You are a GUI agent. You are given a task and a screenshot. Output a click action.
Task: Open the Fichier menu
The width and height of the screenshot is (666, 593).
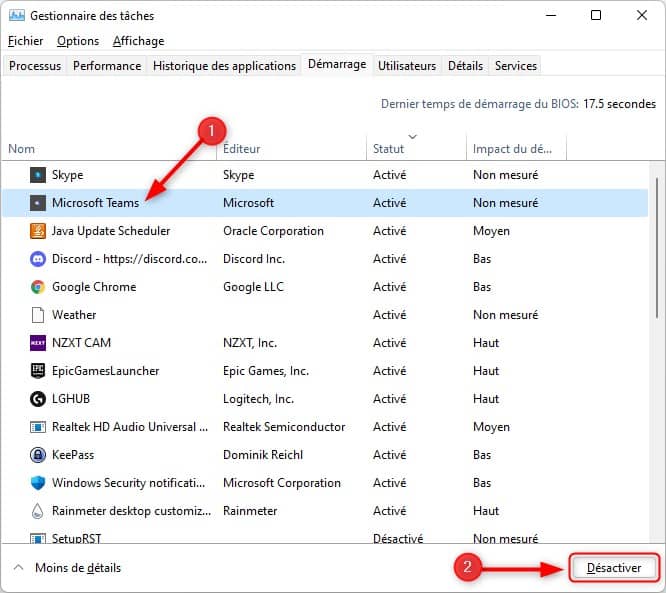pos(25,41)
